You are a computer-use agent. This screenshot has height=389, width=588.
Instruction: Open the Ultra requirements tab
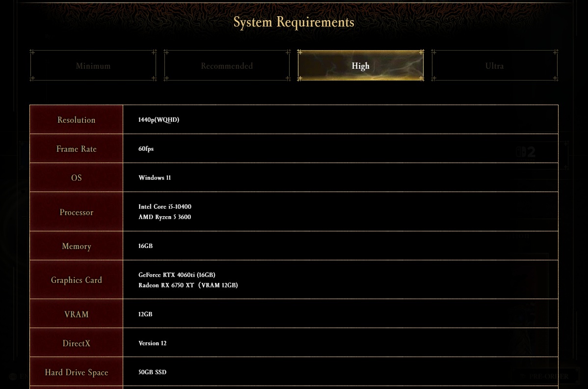pos(494,66)
